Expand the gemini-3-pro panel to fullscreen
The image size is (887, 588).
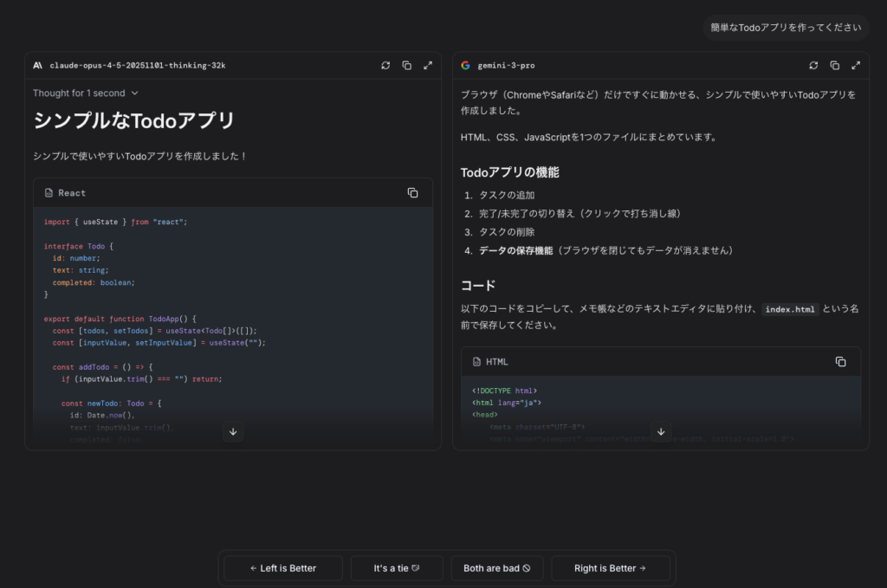tap(856, 65)
